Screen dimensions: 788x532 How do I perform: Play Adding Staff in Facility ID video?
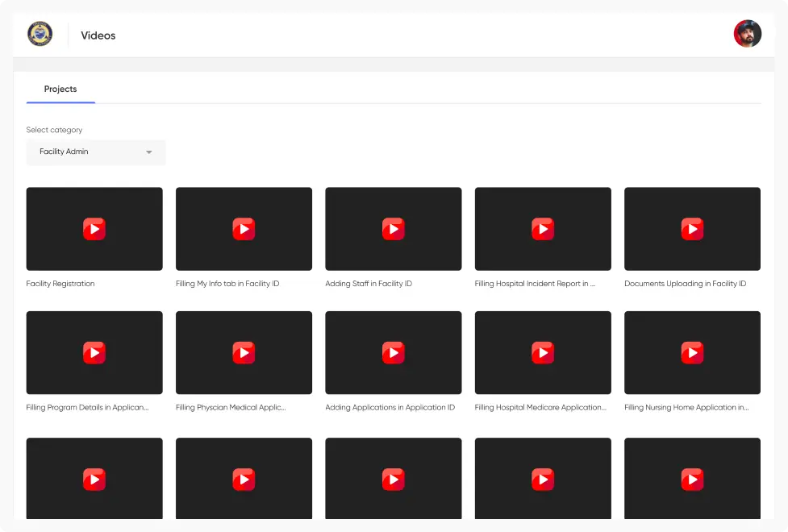pyautogui.click(x=393, y=229)
